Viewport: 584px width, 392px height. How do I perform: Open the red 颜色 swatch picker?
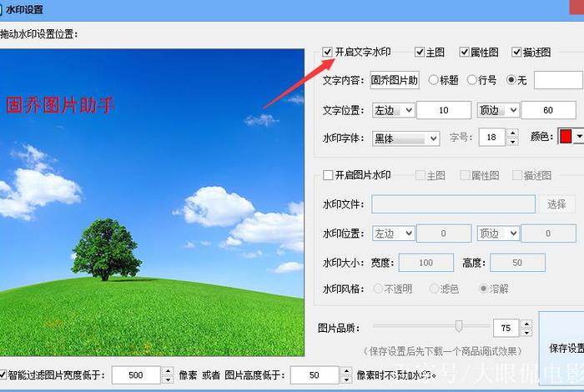click(566, 136)
